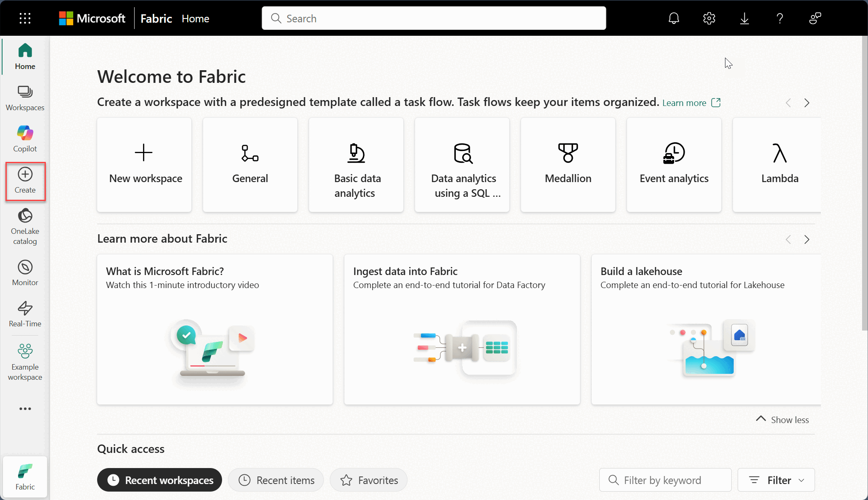
Task: Select the Recent workspaces pill
Action: click(159, 480)
